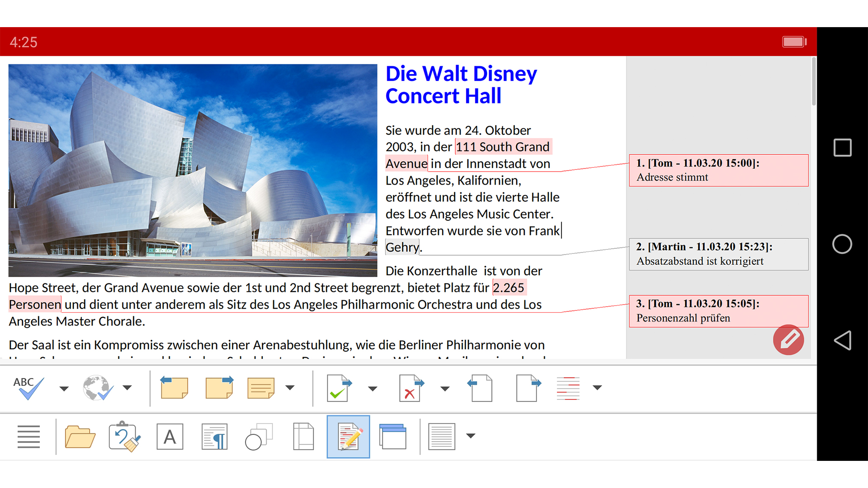868x488 pixels.
Task: Jump to previous change document icon
Action: tap(480, 388)
